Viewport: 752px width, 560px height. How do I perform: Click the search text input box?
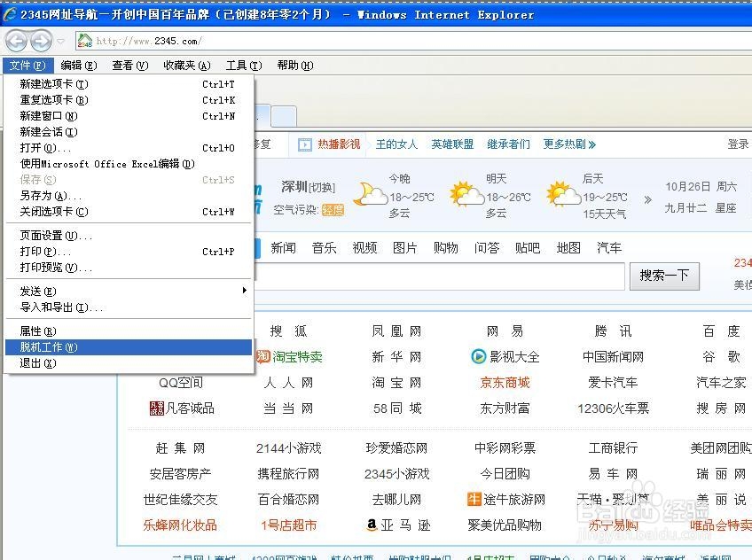(x=439, y=276)
